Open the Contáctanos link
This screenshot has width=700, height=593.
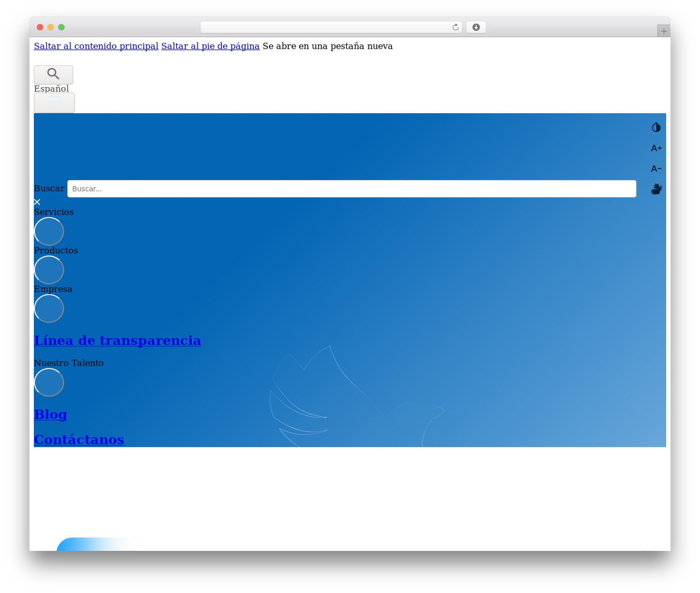[x=79, y=439]
